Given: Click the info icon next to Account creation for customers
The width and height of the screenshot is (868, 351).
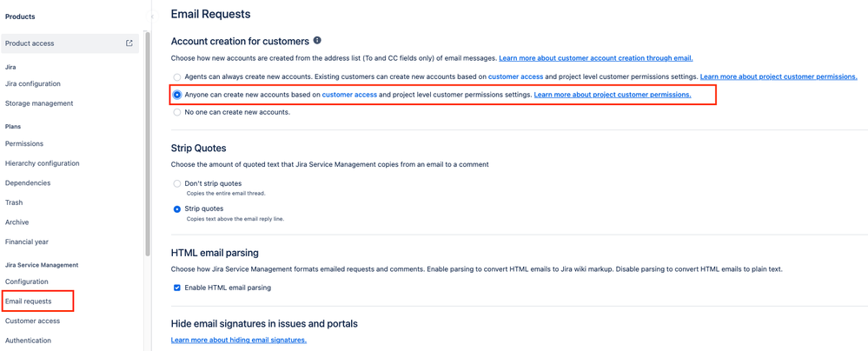Looking at the screenshot, I should coord(317,41).
